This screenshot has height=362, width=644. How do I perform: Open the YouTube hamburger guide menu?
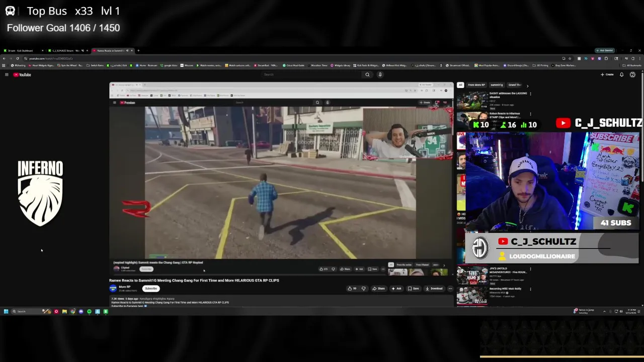[7, 74]
